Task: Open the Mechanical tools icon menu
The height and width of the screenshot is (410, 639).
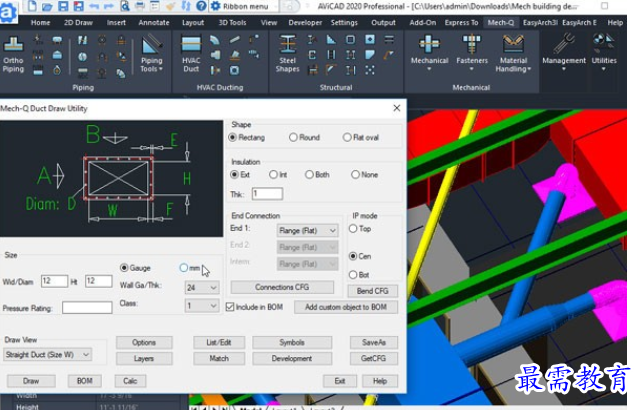Action: (x=430, y=54)
